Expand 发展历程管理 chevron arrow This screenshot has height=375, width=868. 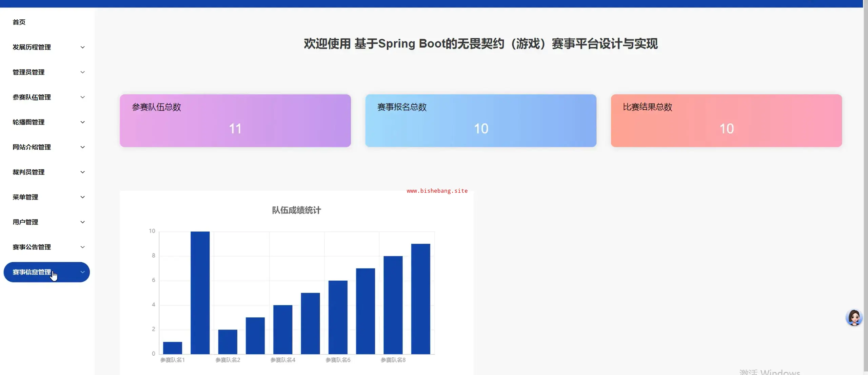pyautogui.click(x=82, y=47)
